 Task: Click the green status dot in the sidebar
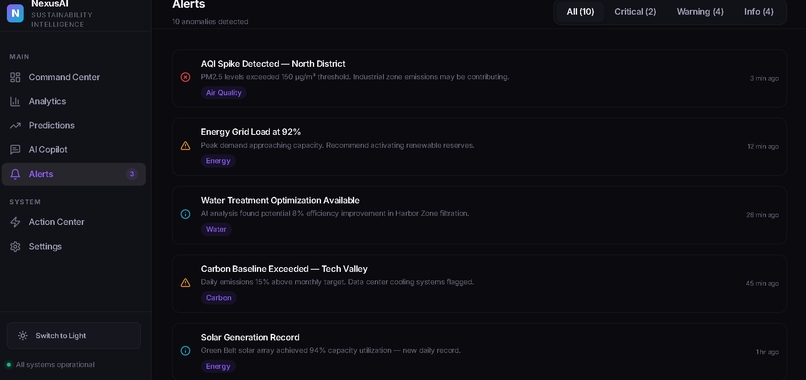click(9, 365)
